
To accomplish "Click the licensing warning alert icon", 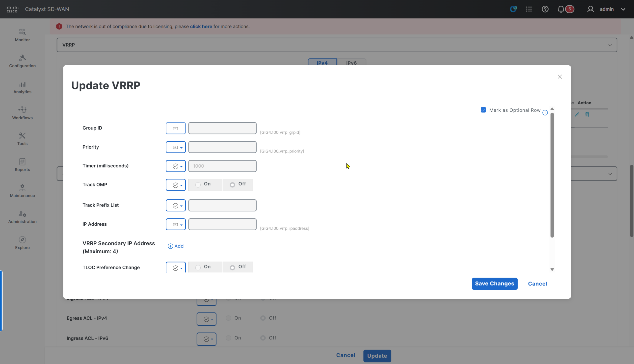I will pos(59,26).
